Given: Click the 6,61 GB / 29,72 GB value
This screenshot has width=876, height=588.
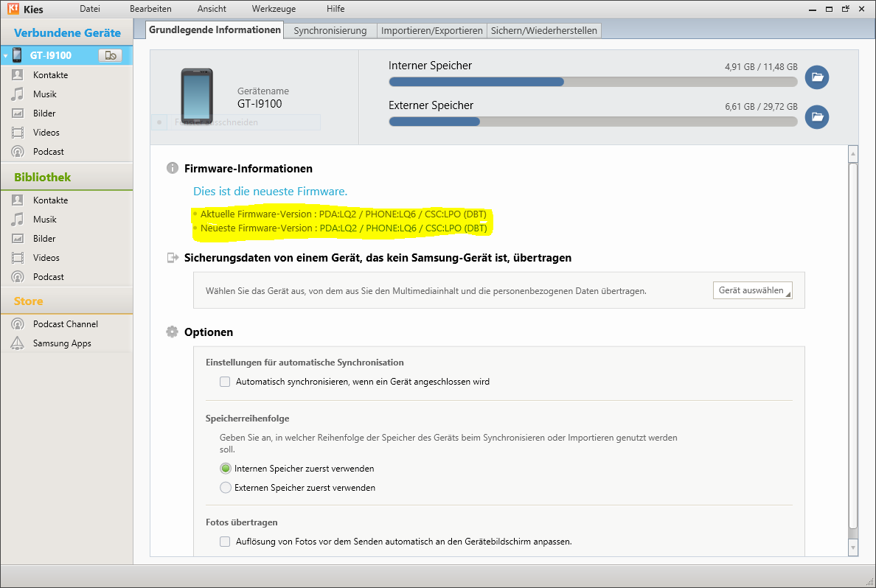Looking at the screenshot, I should [x=761, y=106].
